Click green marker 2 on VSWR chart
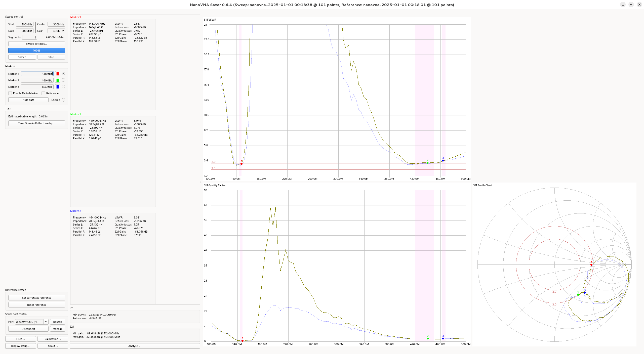The height and width of the screenshot is (354, 644). coord(428,163)
